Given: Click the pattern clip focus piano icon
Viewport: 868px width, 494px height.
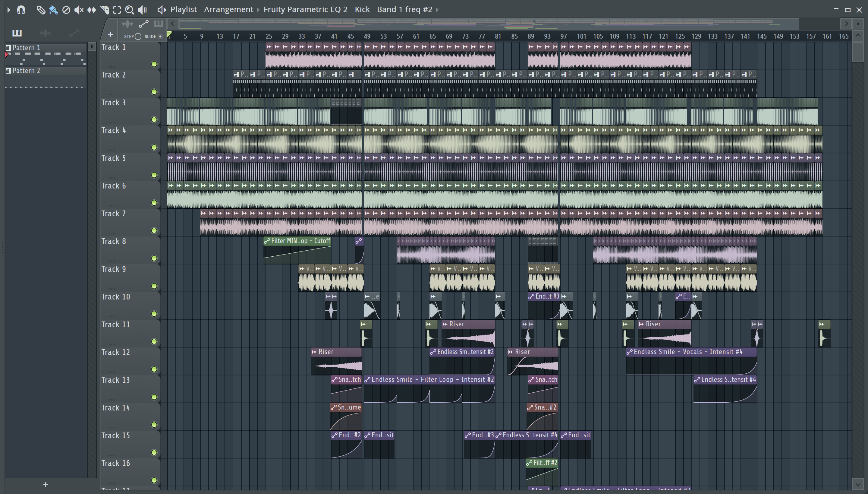Looking at the screenshot, I should 158,24.
